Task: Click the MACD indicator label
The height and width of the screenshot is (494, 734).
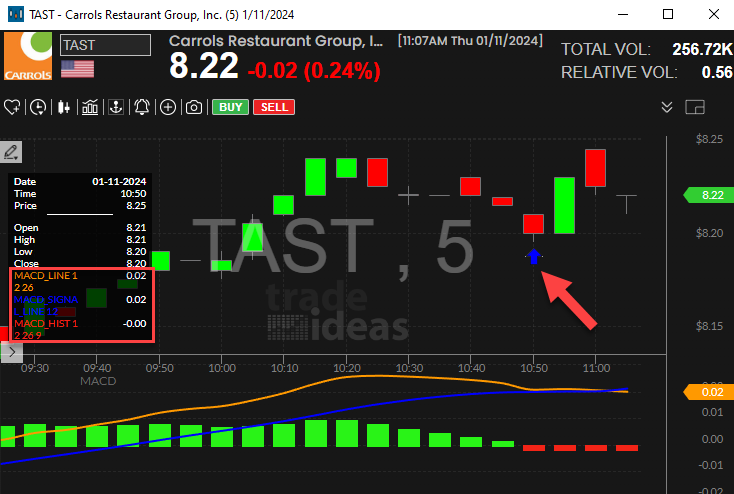Action: (98, 381)
